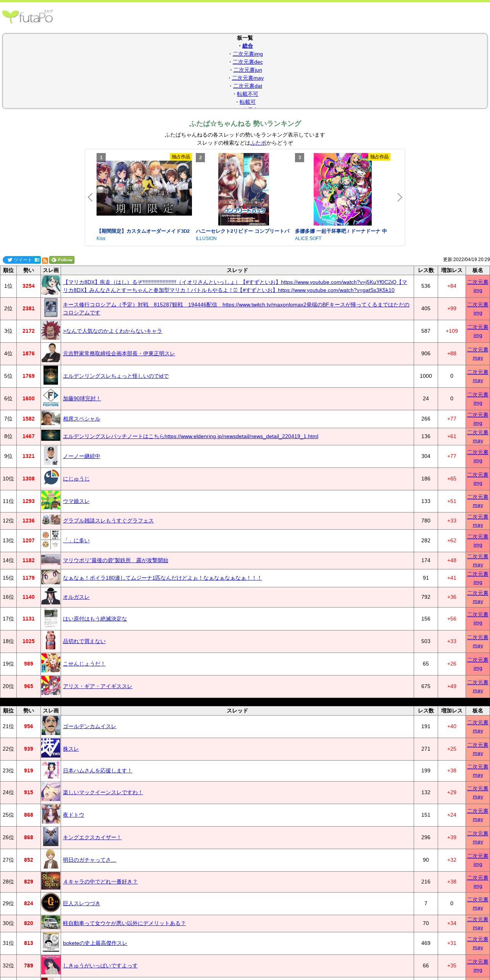
Task: Click the ALICE SOFT publisher link
Action: [x=308, y=239]
